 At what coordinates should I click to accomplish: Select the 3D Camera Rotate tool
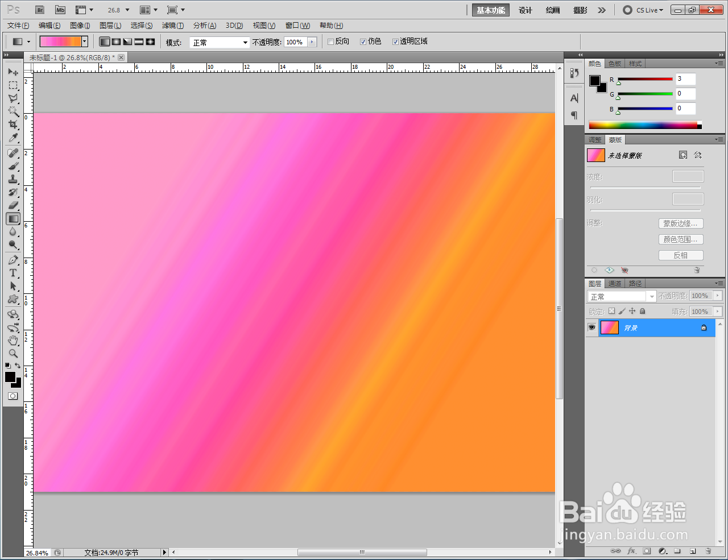13,327
